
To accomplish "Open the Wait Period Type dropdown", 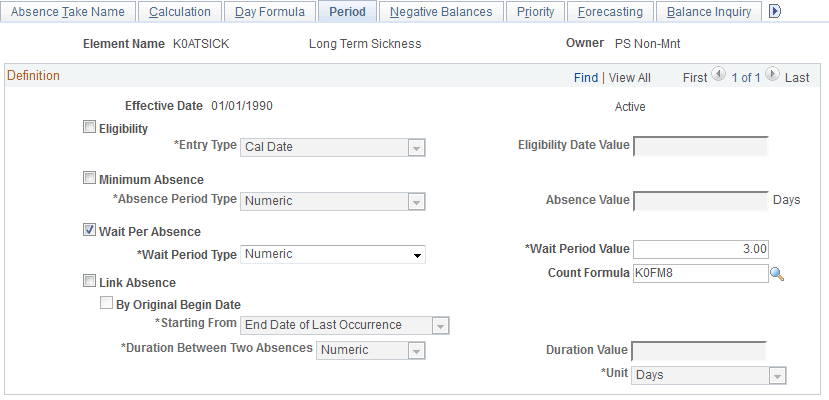I will pos(334,254).
